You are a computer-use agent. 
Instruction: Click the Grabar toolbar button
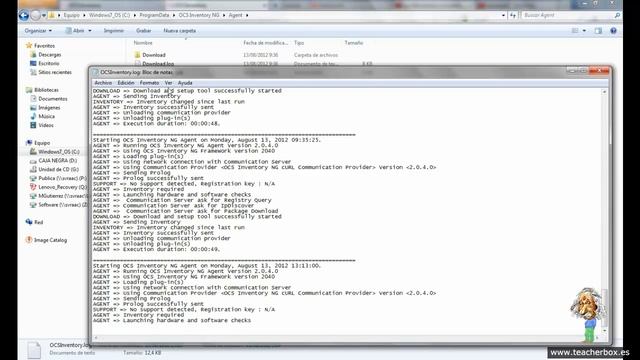pos(143,31)
